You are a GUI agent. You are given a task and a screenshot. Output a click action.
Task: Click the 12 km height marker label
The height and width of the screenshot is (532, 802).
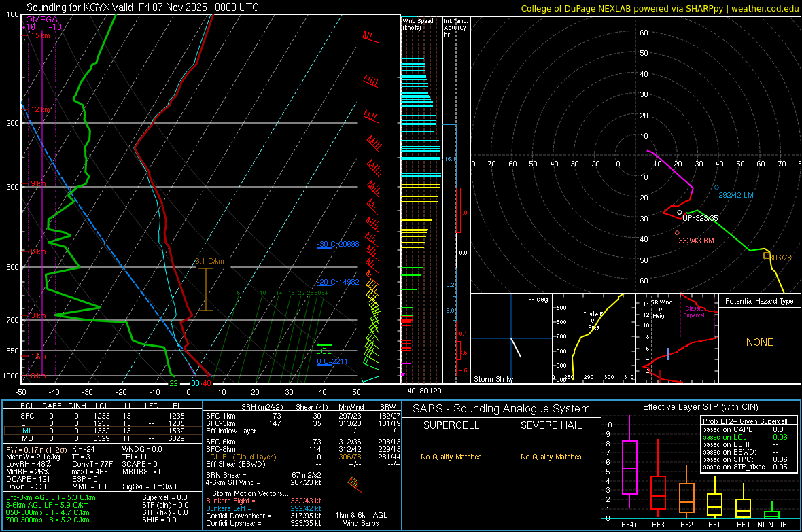pos(40,109)
